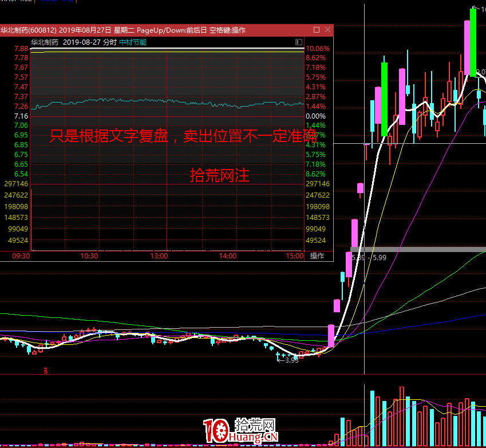The image size is (486, 448).
Task: Select the 7.88 limit-up price label
Action: pyautogui.click(x=21, y=49)
